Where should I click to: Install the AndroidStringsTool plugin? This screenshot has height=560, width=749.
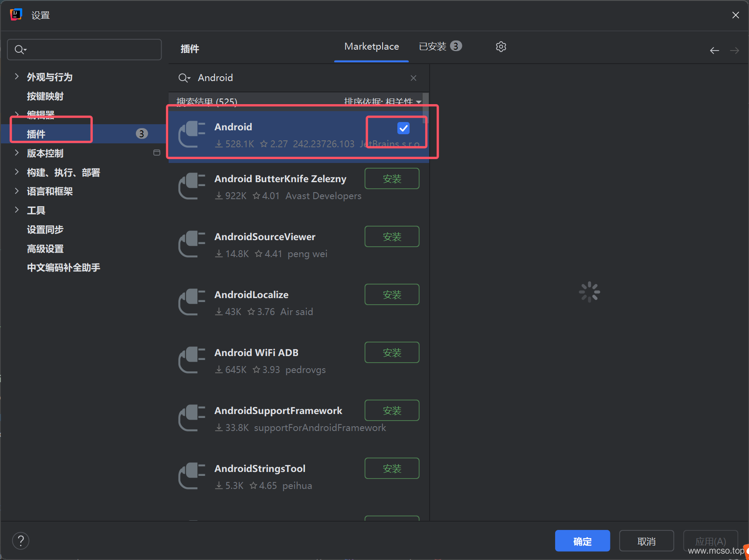[392, 468]
